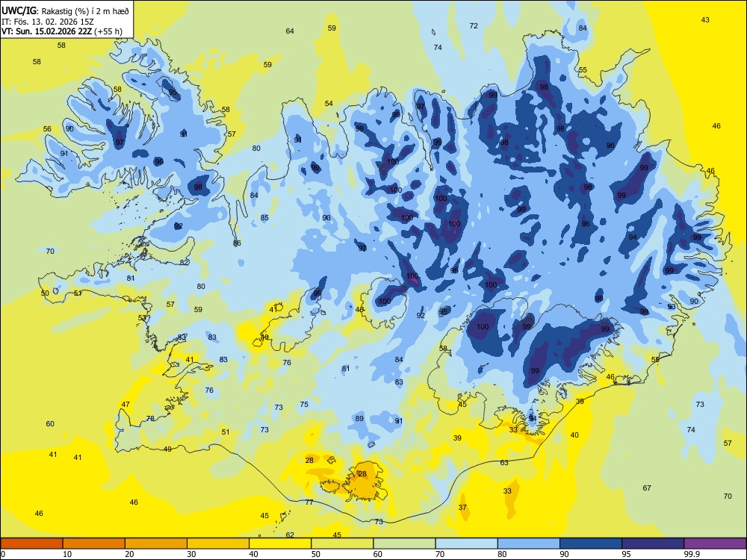Click the humidity value 89
747x560 pixels.
[359, 419]
